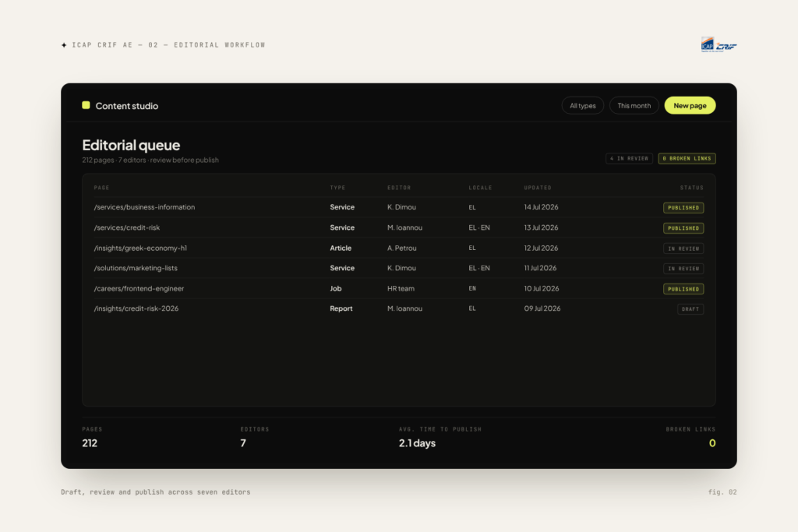Open /services/business-information page row
Viewport: 798px width, 532px height.
point(399,207)
